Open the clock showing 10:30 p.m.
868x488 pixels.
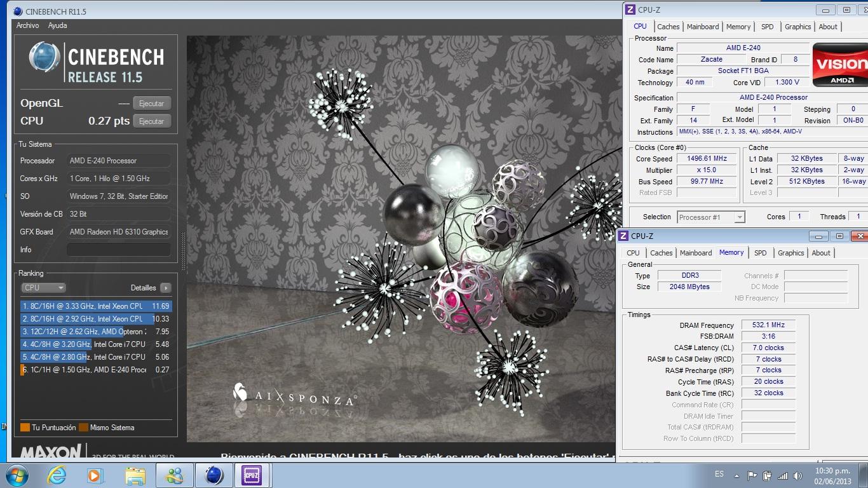coord(832,476)
